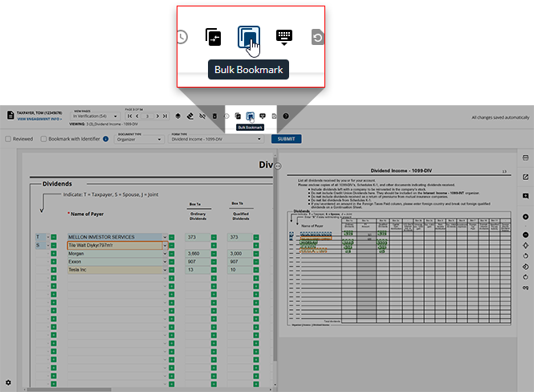534x392 pixels.
Task: Click the trash delete icon in toolbar
Action: pyautogui.click(x=214, y=117)
